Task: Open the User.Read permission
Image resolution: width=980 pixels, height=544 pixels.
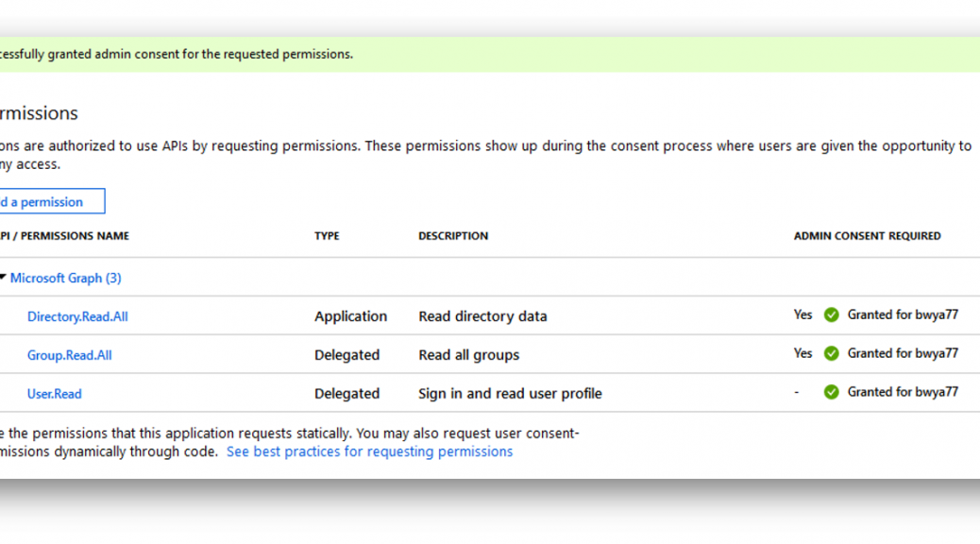Action: point(55,394)
